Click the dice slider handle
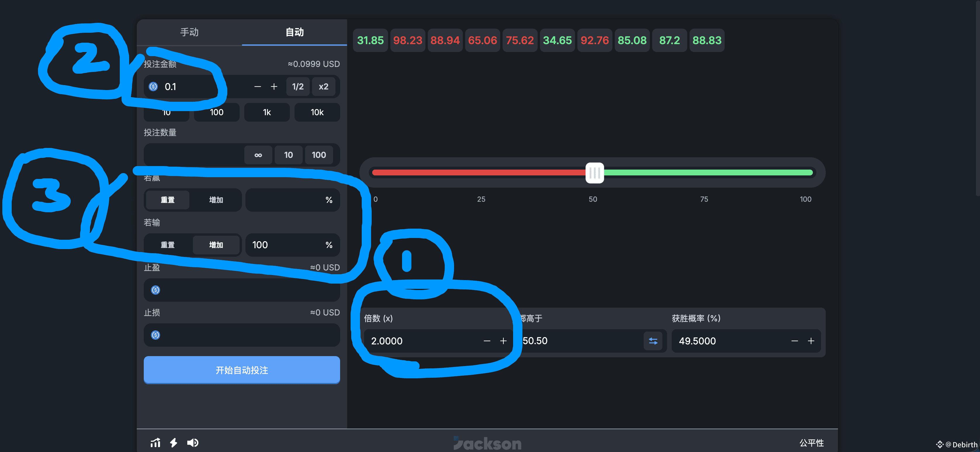980x452 pixels. coord(595,173)
